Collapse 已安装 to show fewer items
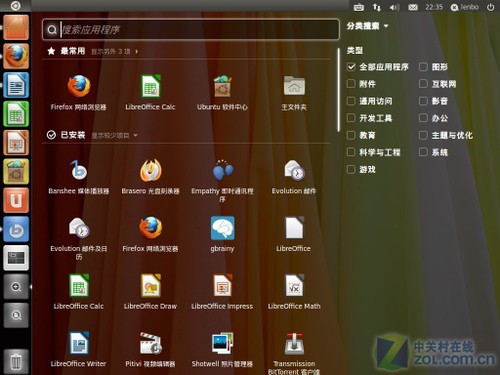Viewport: 500px width, 375px height. [114, 135]
